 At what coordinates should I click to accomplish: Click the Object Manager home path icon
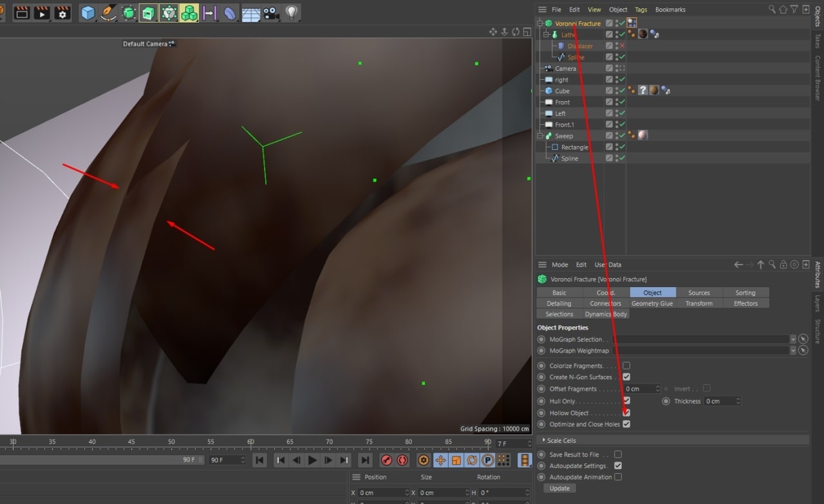click(783, 10)
